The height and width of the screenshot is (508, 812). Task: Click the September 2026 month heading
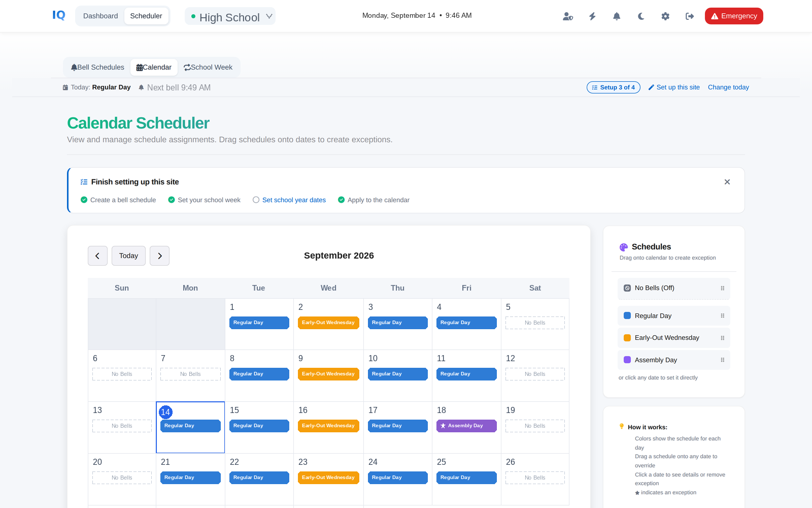point(339,256)
